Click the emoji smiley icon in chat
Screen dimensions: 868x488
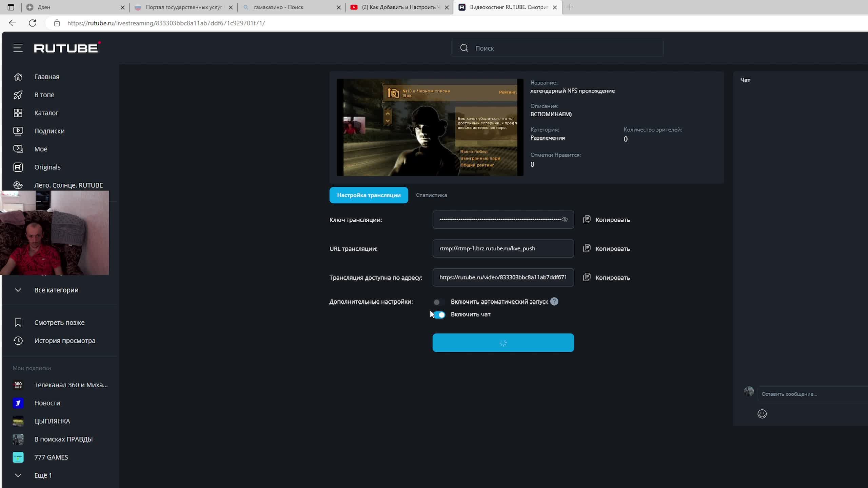762,414
